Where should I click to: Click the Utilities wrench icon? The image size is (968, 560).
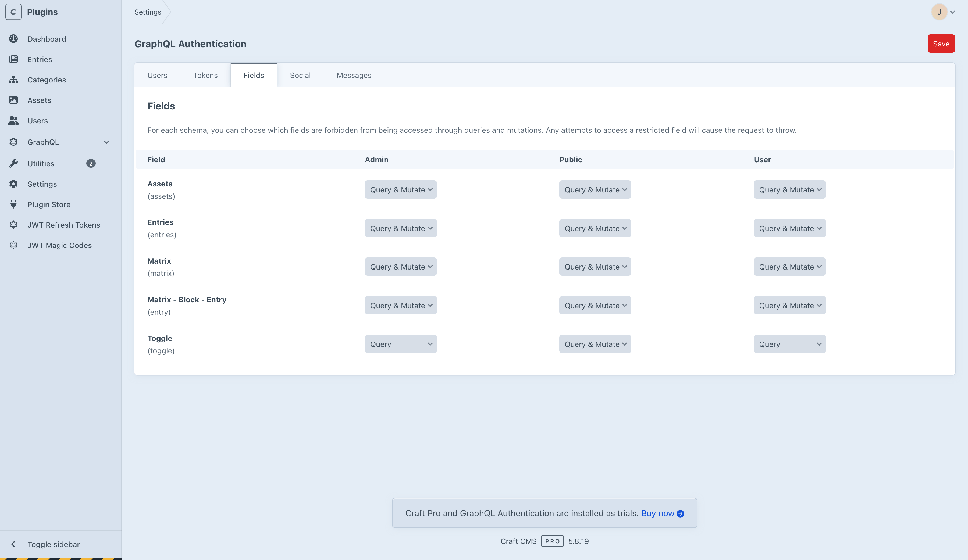click(x=13, y=163)
